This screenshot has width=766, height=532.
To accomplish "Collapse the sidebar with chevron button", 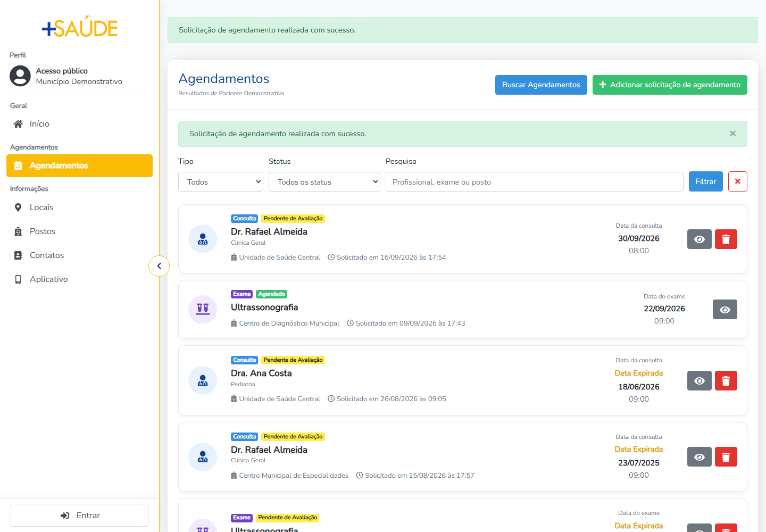I will click(159, 266).
